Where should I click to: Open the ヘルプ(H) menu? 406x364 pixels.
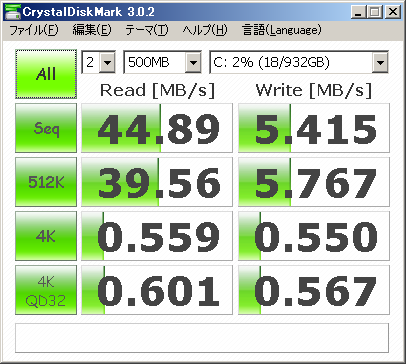tap(205, 30)
